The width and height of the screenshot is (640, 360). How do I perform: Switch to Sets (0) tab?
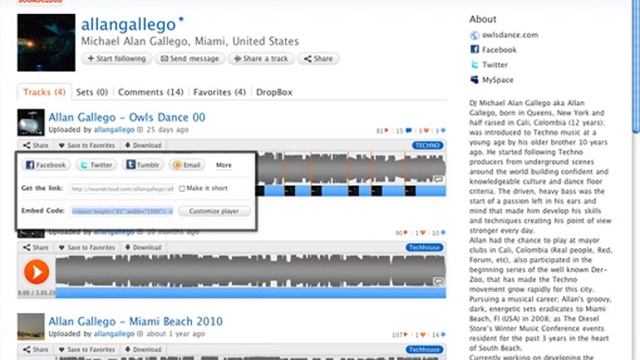92,92
